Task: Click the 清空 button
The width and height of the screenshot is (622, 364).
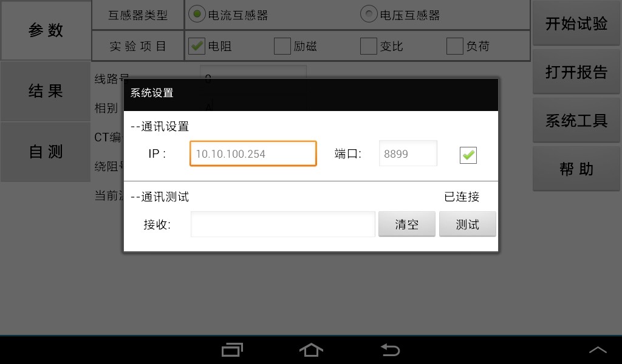Action: click(406, 224)
